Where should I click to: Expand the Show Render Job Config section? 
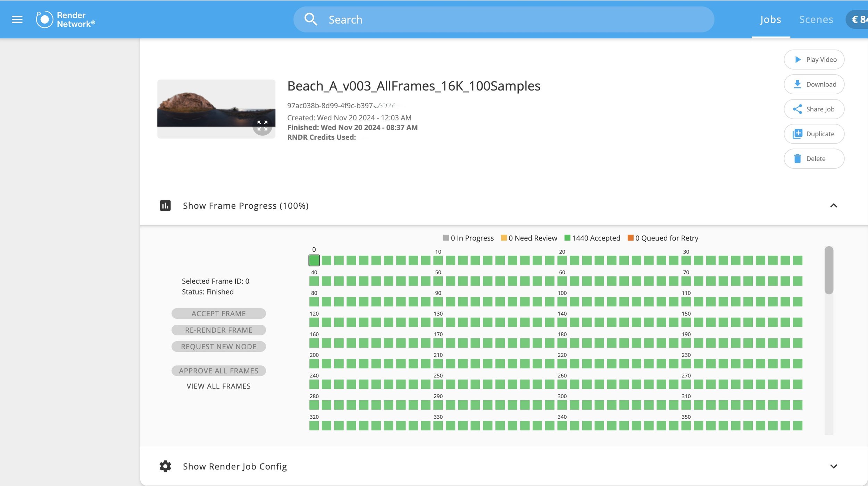pos(833,466)
